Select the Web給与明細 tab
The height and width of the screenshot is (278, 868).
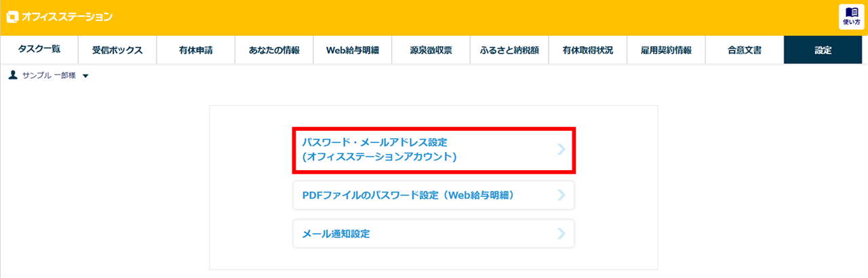click(x=353, y=50)
